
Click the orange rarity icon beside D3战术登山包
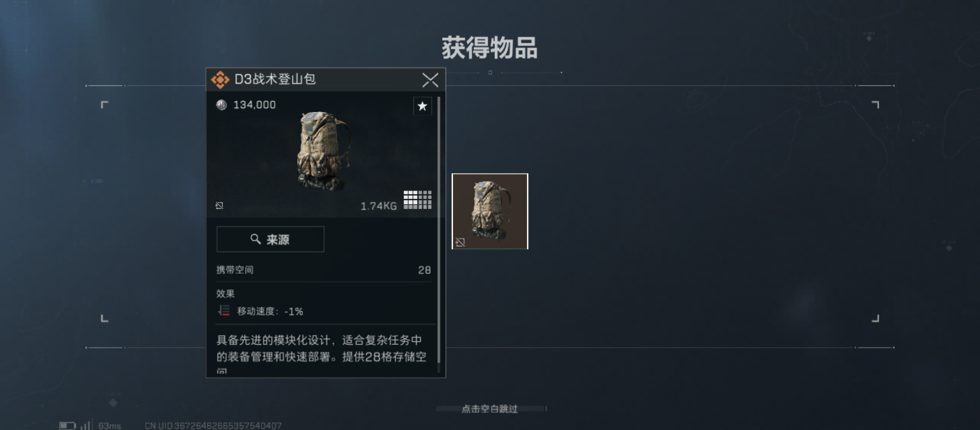(x=220, y=79)
